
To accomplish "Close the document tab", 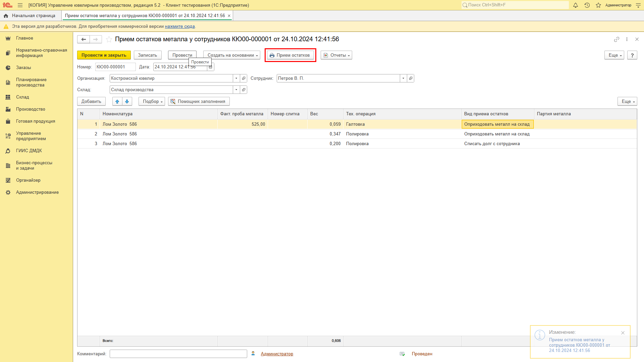I will 229,16.
